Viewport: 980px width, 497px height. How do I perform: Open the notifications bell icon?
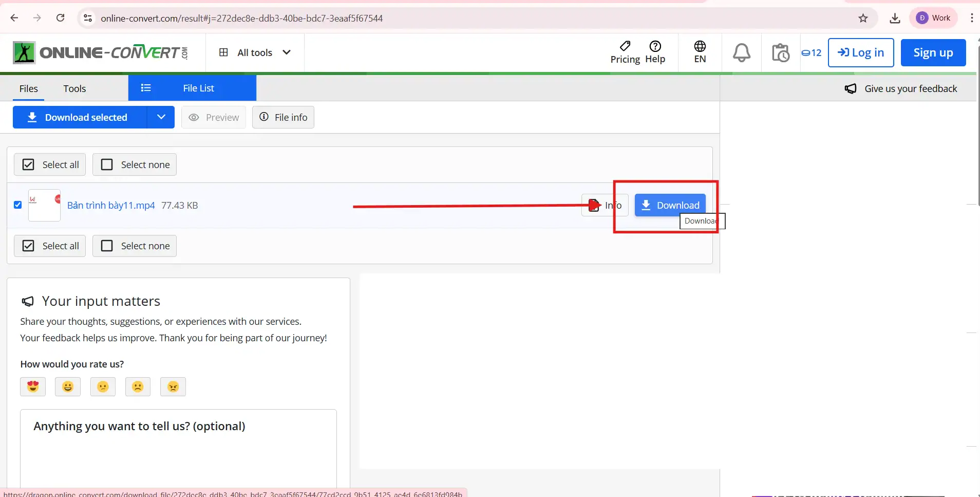(742, 52)
